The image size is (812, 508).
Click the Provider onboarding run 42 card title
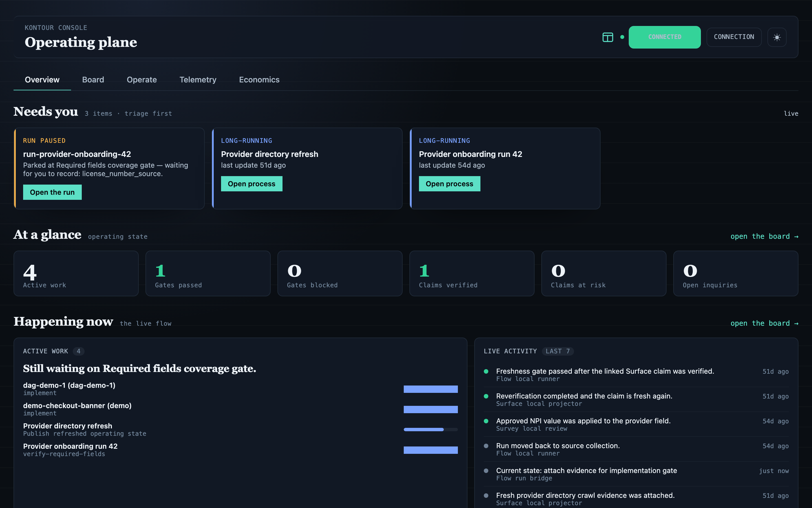[x=470, y=154]
